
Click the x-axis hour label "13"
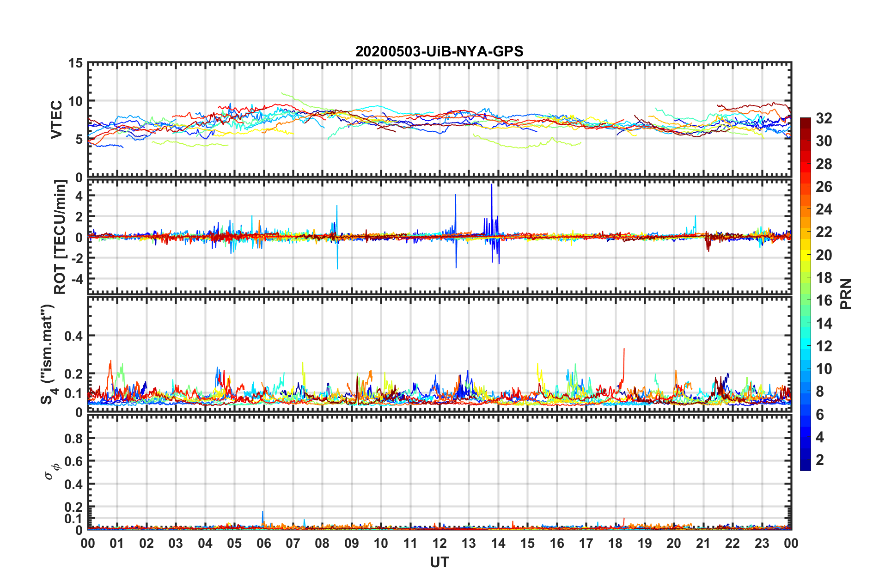469,543
